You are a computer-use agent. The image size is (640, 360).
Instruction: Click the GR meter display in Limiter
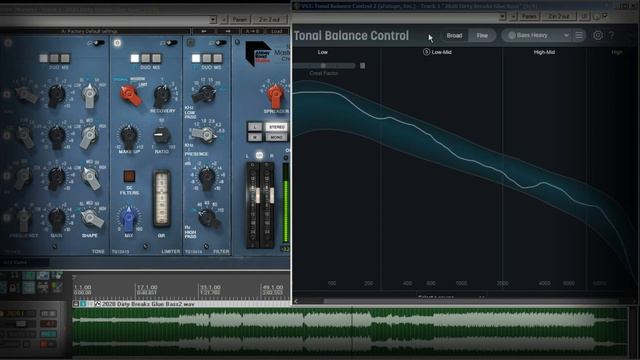pos(161,198)
